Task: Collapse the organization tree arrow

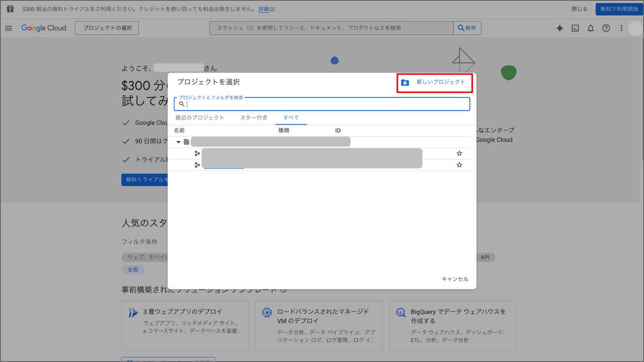Action: tap(178, 142)
